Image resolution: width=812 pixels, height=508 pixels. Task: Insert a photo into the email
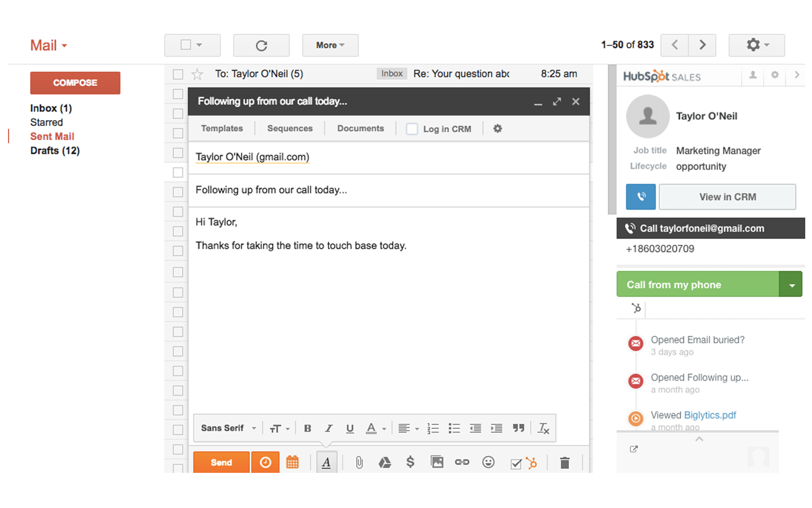click(437, 462)
